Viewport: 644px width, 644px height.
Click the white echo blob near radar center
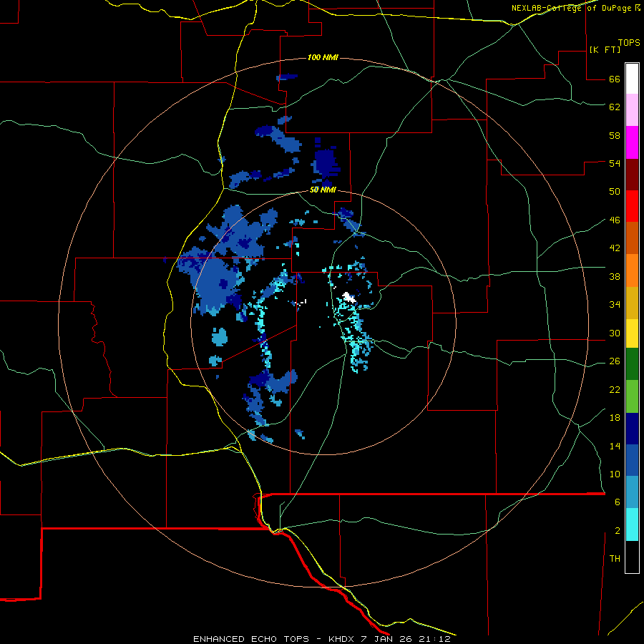pyautogui.click(x=349, y=298)
